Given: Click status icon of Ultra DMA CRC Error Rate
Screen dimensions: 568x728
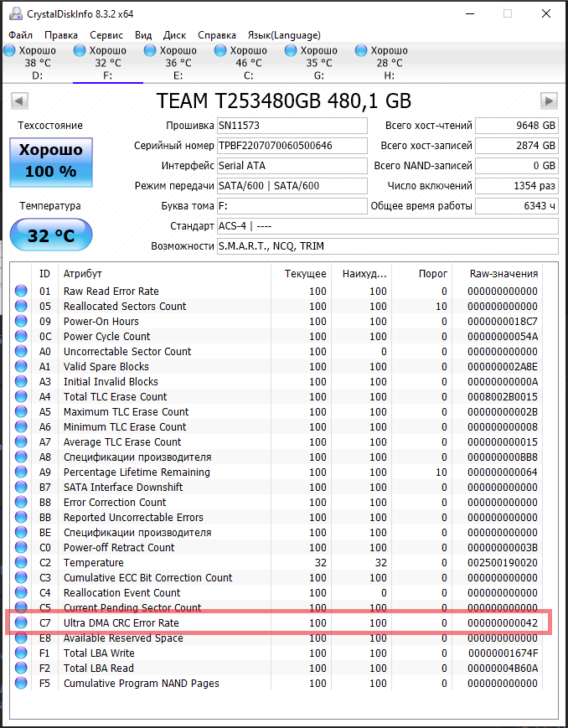Looking at the screenshot, I should (x=21, y=622).
